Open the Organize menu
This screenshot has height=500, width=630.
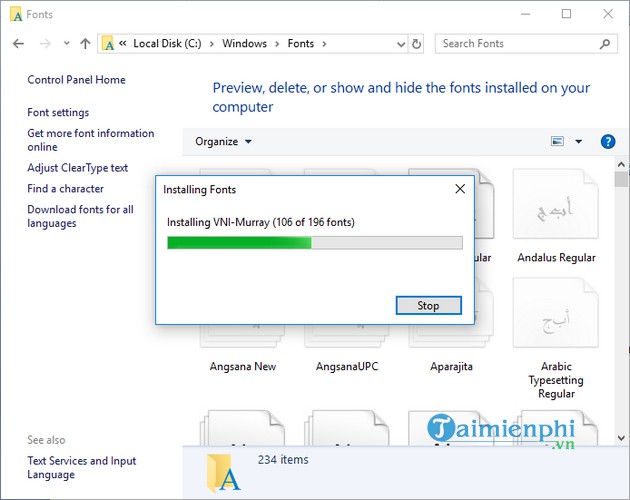click(223, 141)
